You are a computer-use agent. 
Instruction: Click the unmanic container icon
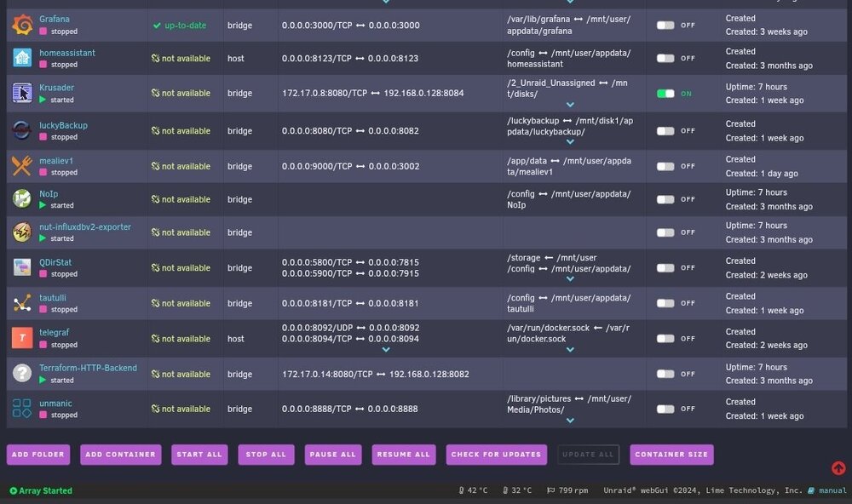coord(22,409)
